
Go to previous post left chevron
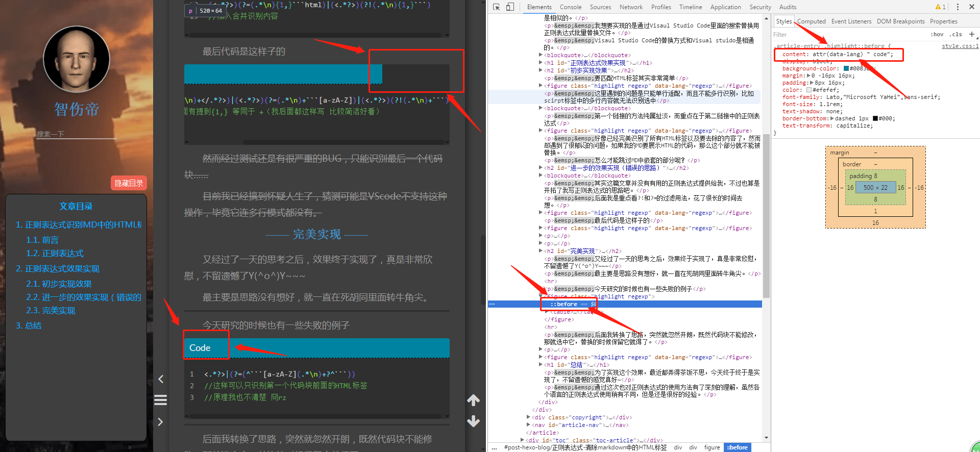click(x=160, y=379)
